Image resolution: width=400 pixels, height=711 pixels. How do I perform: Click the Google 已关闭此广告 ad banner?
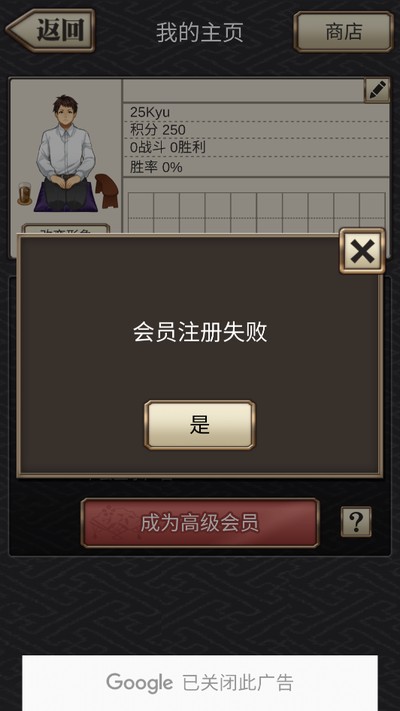(x=200, y=683)
